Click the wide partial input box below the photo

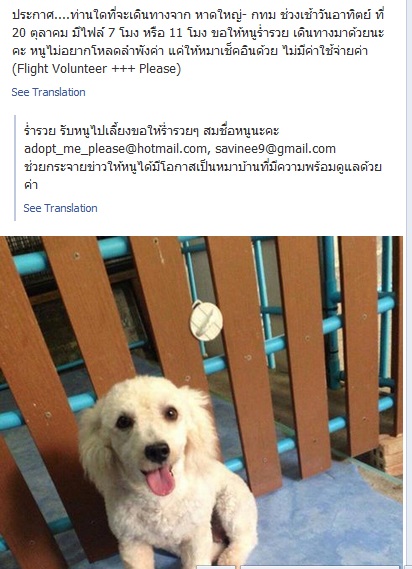click(319, 567)
